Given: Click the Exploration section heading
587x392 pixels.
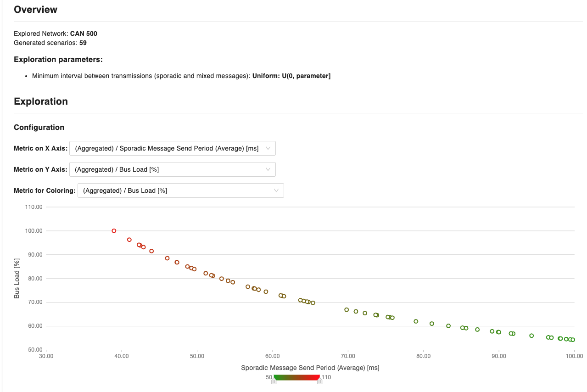Looking at the screenshot, I should pos(41,101).
